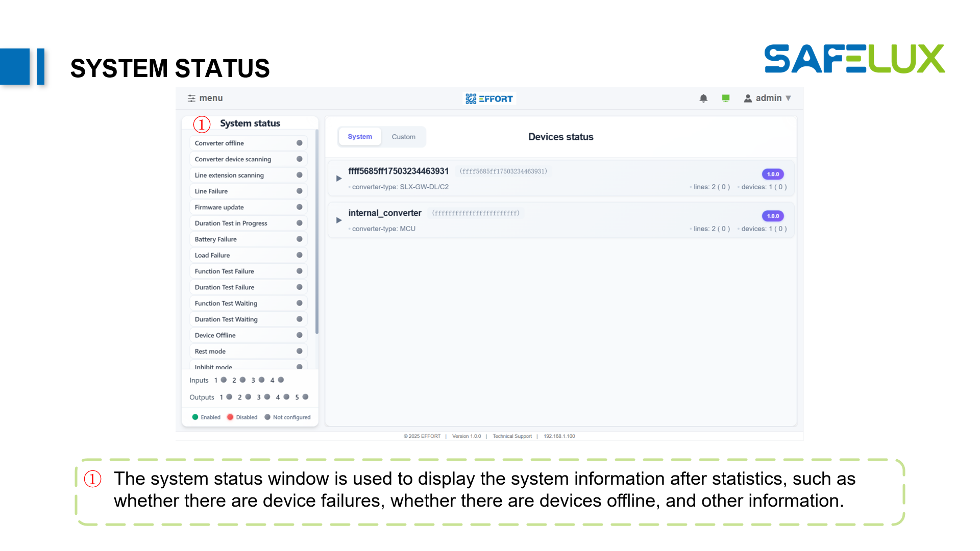The image size is (980, 551).
Task: Click the Battery Failure status dot
Action: pos(300,239)
